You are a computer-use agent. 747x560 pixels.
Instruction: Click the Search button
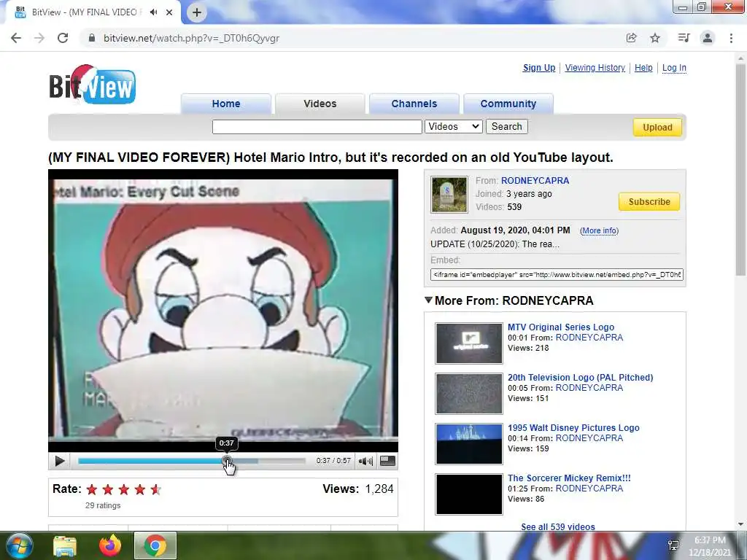tap(507, 127)
